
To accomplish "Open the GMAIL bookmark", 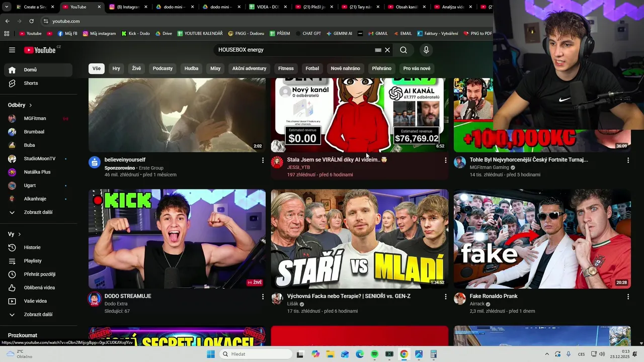I will coord(378,34).
